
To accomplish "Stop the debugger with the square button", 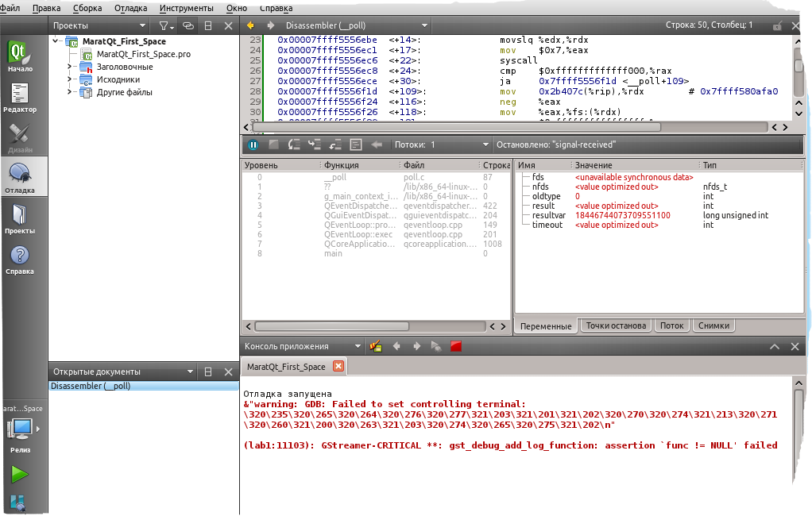I will [x=273, y=145].
